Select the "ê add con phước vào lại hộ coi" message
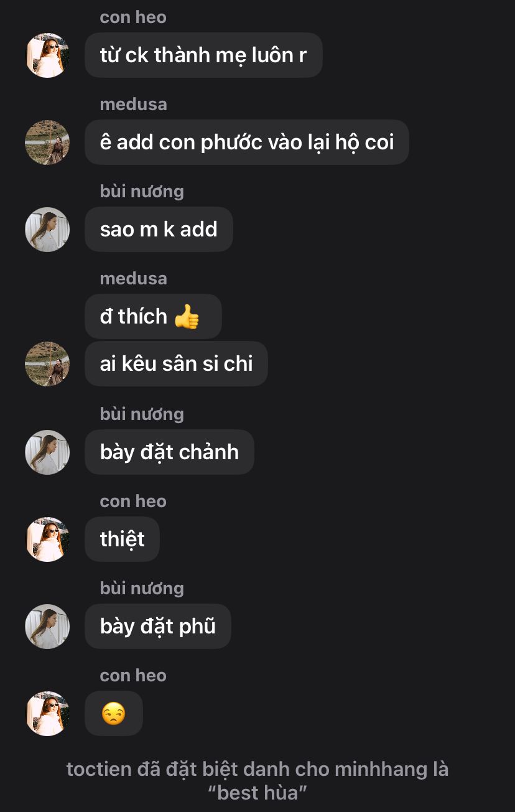The image size is (515, 812). (x=247, y=142)
